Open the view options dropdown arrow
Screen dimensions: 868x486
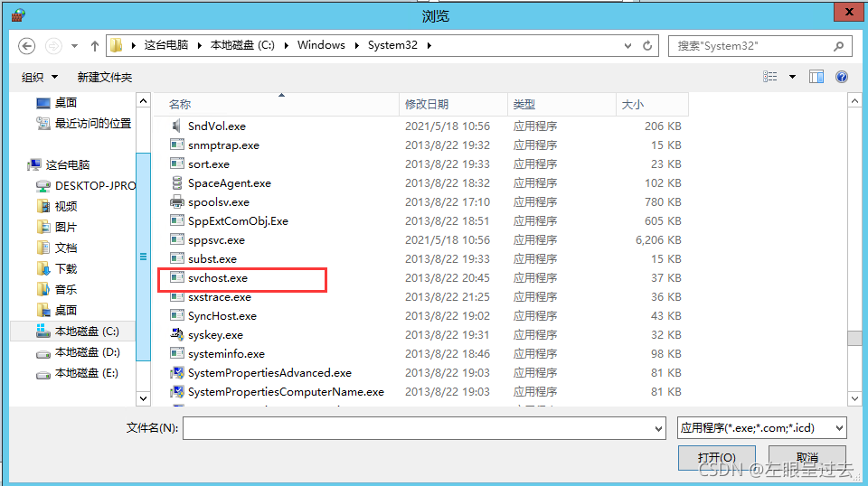coord(792,77)
